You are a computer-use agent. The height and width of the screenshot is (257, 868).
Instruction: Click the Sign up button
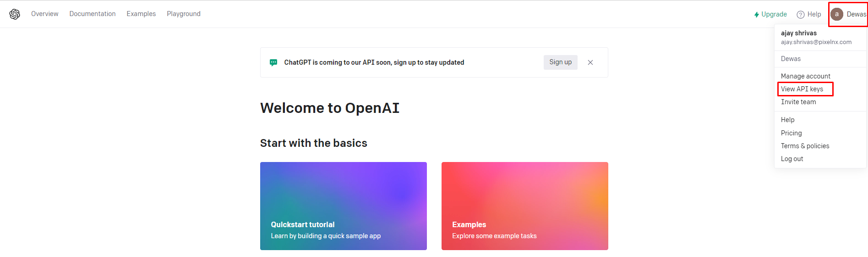[561, 62]
